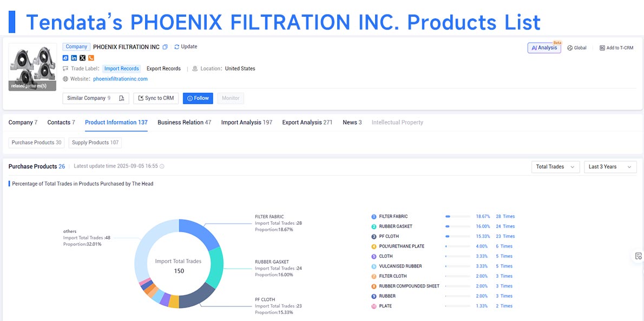Viewport: 644px width, 321px height.
Task: Switch to Purchase Products 30 filter
Action: coord(37,143)
